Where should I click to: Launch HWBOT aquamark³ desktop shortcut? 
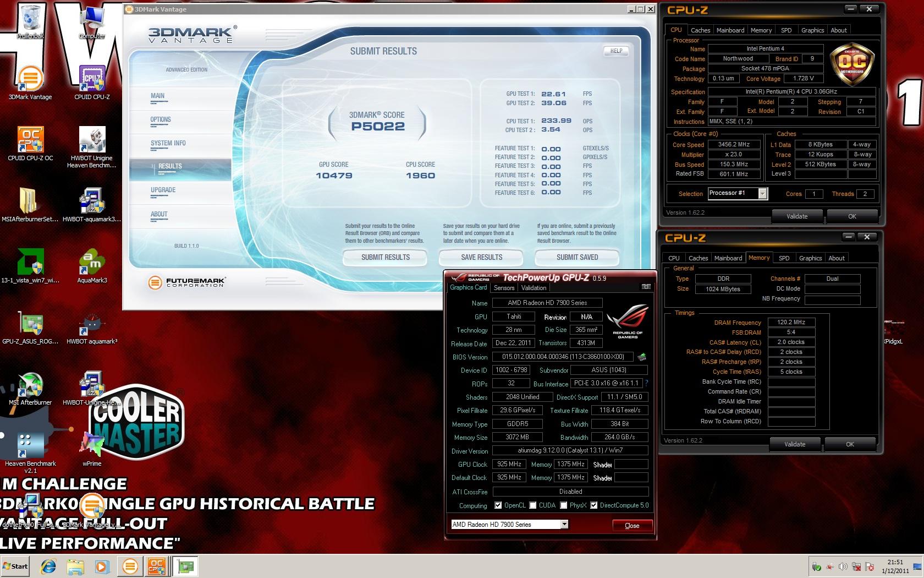click(x=92, y=327)
